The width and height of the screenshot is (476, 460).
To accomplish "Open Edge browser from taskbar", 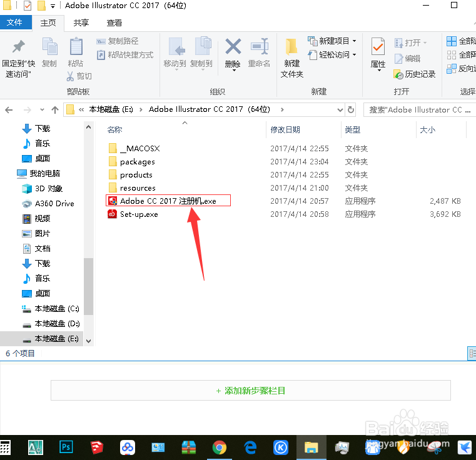I will 250,447.
